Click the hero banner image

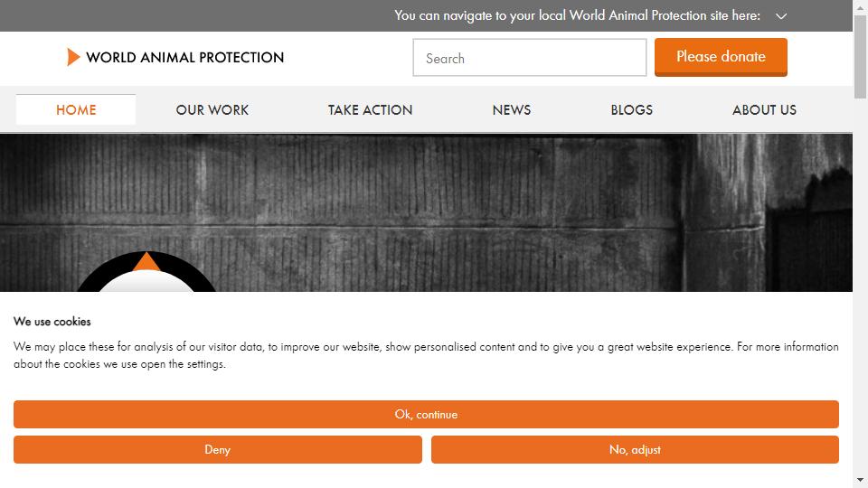426,213
